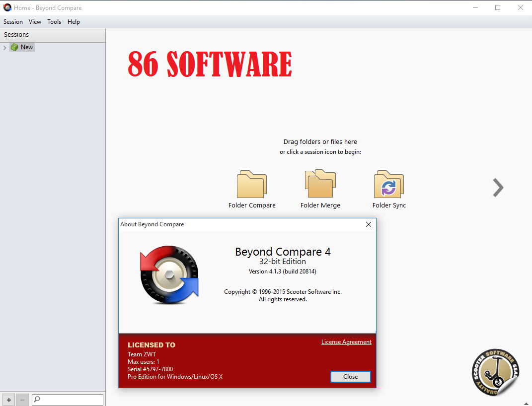
Task: Click the Scooter Software quality seal
Action: point(495,372)
